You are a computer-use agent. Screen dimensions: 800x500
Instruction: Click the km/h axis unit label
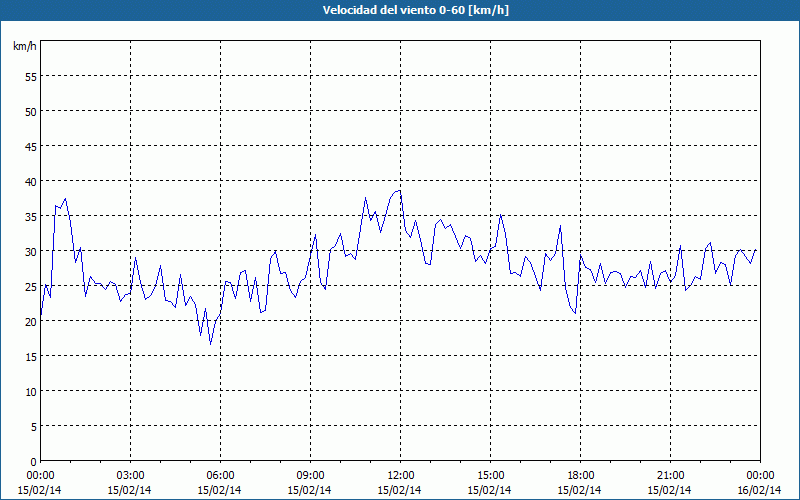tap(24, 46)
